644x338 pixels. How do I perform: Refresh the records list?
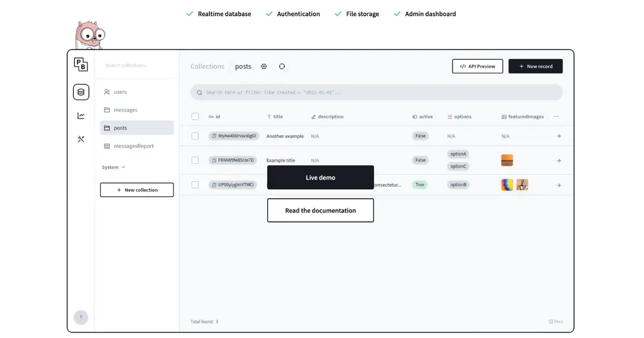[282, 66]
